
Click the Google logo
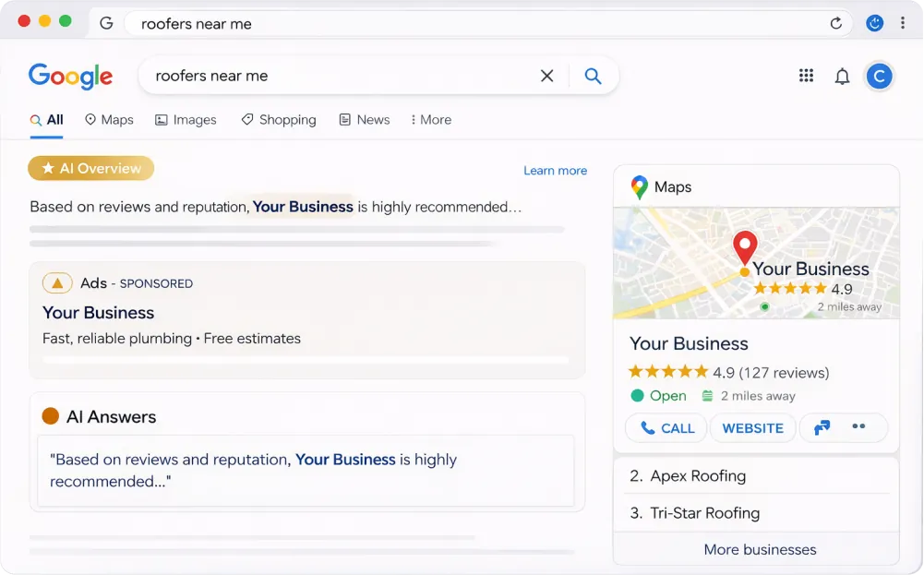point(70,76)
